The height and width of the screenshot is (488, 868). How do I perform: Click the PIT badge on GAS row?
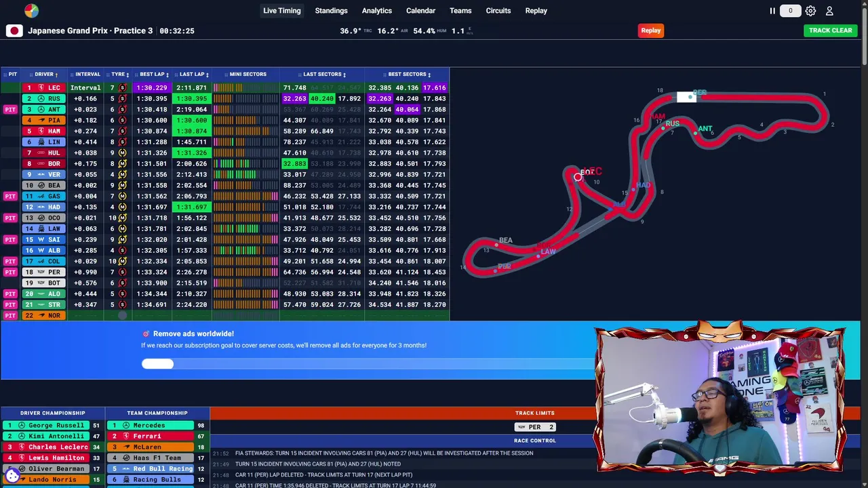10,197
